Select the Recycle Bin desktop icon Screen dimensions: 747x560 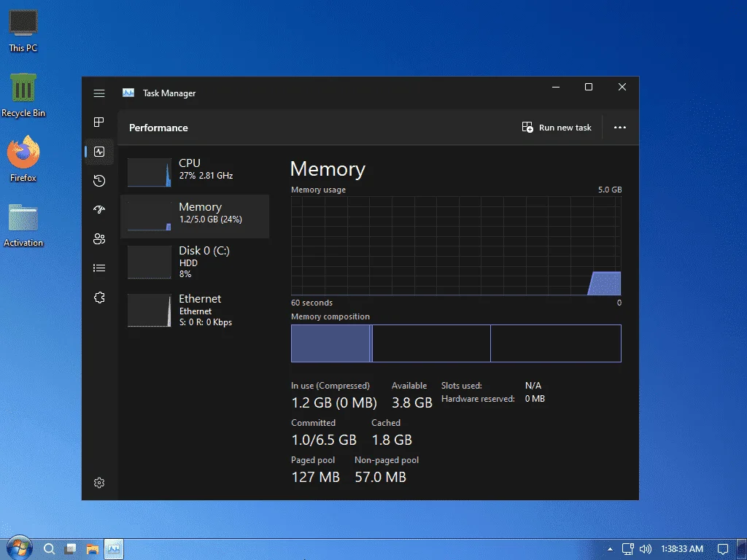coord(23,96)
